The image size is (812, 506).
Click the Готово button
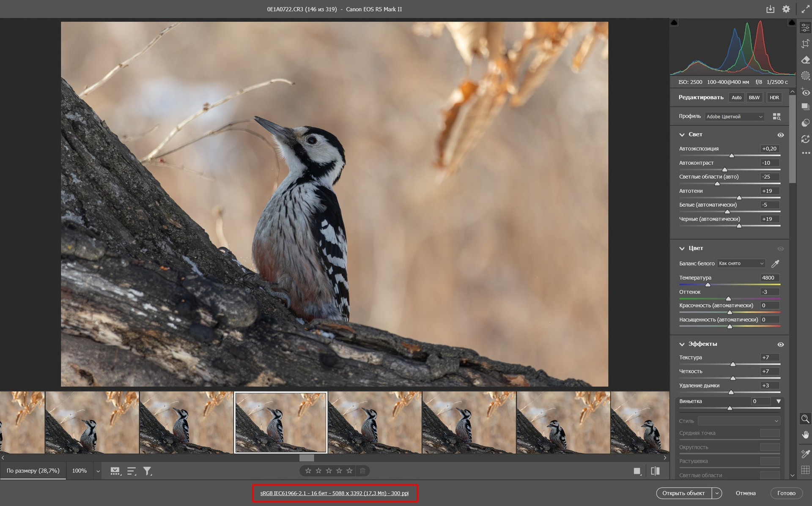click(x=786, y=493)
